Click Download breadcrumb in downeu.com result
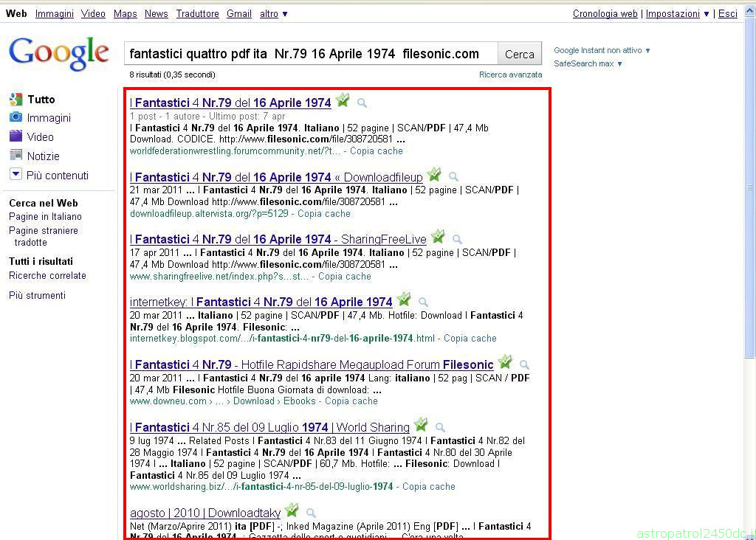Image resolution: width=756 pixels, height=540 pixels. point(254,401)
